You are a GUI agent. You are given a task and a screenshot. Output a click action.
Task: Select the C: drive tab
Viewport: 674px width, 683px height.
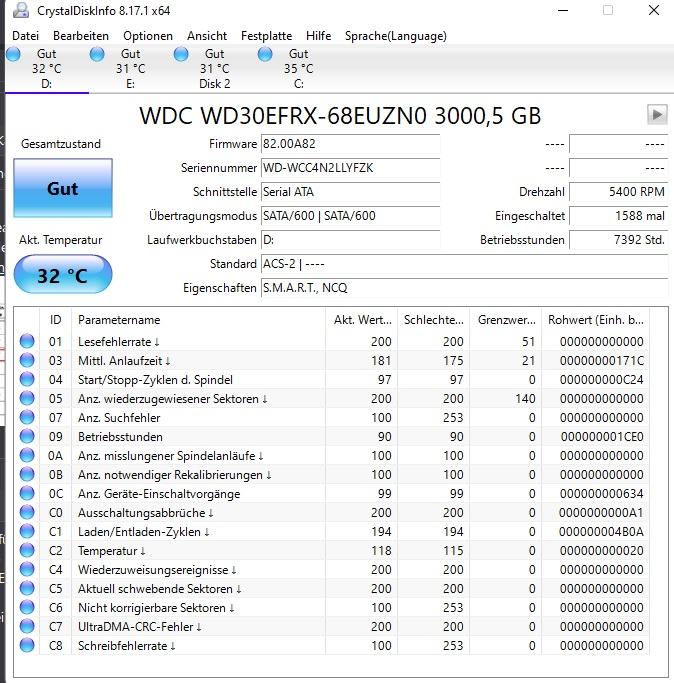(299, 69)
